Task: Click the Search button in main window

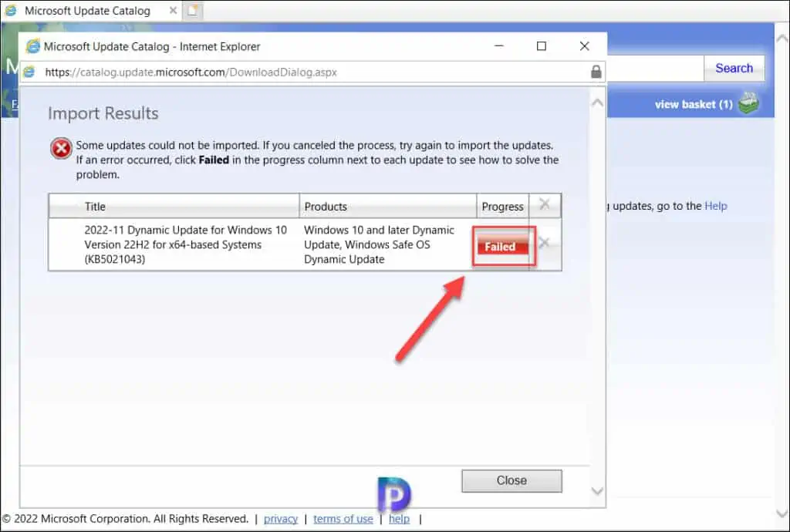Action: 734,68
